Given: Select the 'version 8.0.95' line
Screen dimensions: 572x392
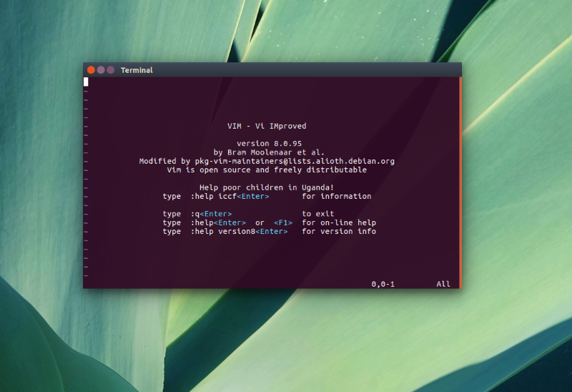Looking at the screenshot, I should click(270, 144).
